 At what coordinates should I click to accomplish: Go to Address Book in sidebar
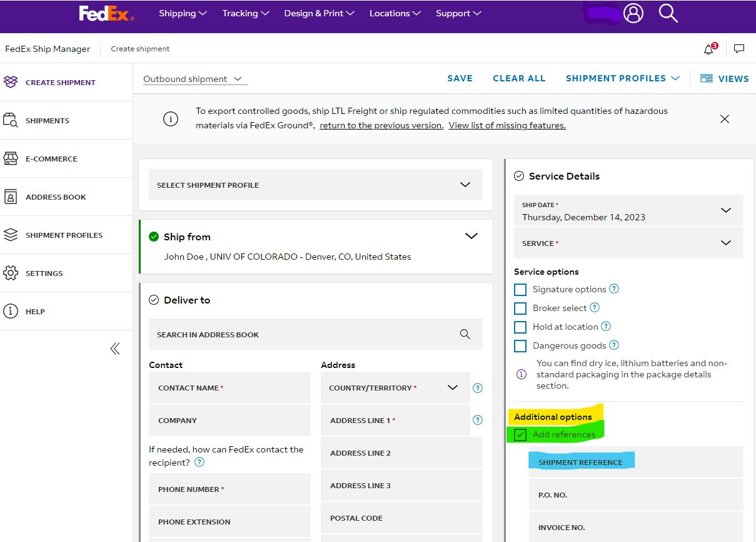point(56,197)
